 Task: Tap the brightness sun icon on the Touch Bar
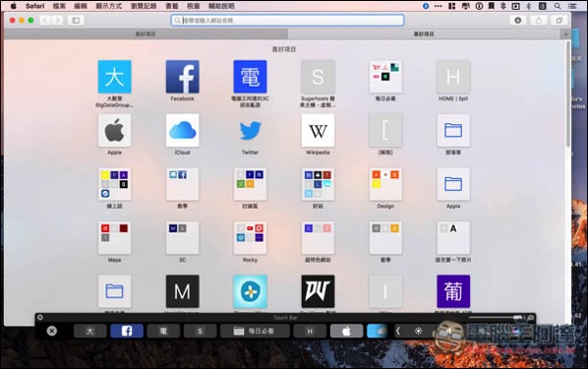(x=419, y=331)
